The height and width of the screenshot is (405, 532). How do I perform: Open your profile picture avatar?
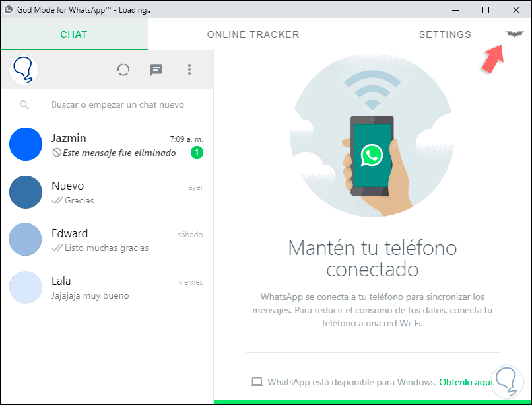[x=24, y=70]
